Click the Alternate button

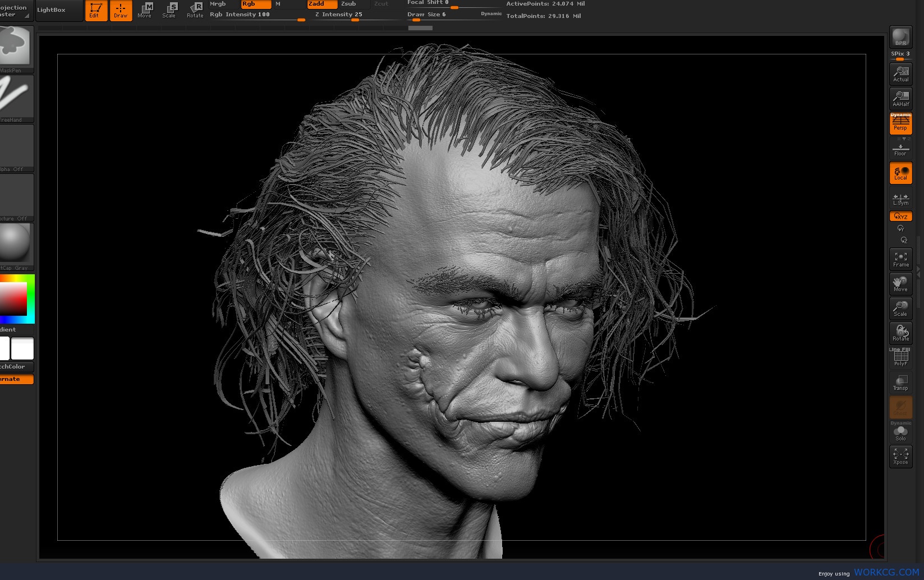coord(16,379)
